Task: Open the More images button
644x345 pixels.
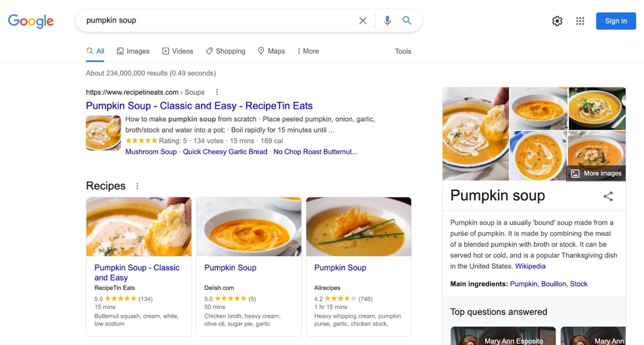Action: pyautogui.click(x=596, y=173)
